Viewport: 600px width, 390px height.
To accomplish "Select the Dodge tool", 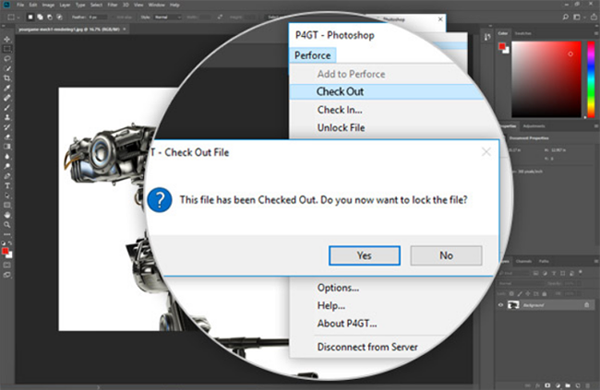I will pyautogui.click(x=7, y=166).
